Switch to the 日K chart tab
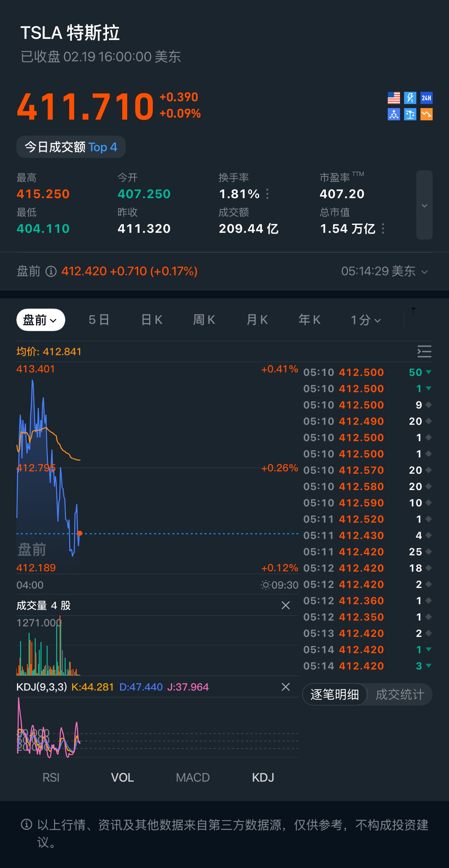The height and width of the screenshot is (868, 449). tap(152, 320)
